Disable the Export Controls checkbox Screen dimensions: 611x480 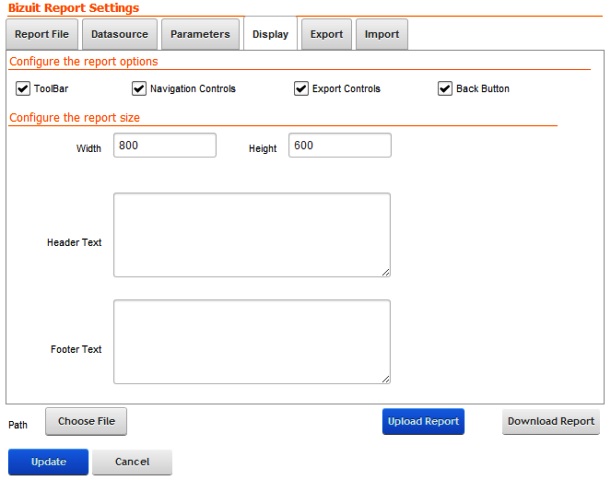(x=301, y=88)
